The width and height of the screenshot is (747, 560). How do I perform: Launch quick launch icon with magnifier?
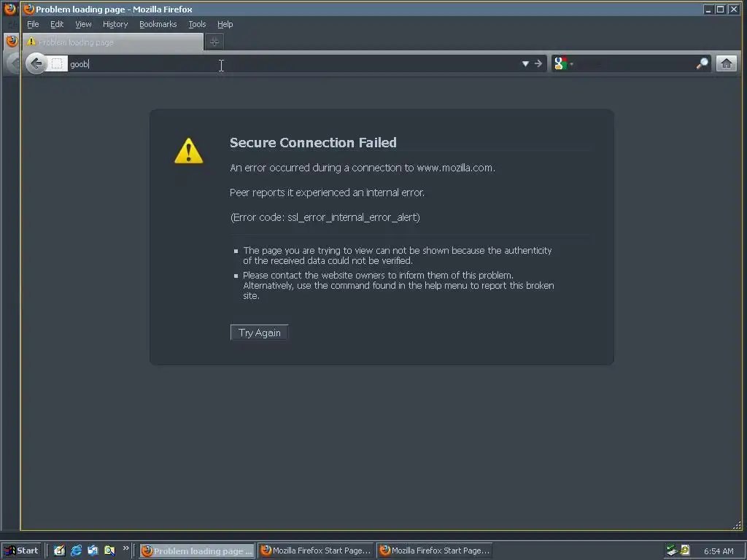click(x=109, y=551)
